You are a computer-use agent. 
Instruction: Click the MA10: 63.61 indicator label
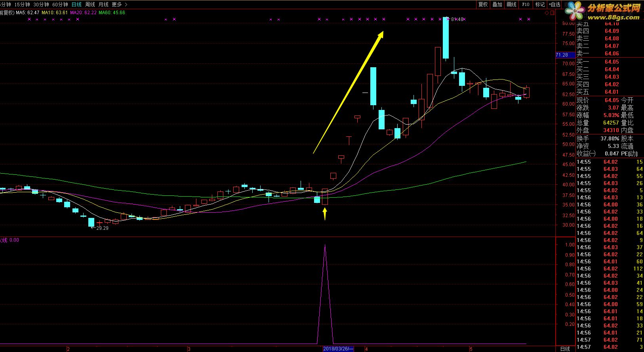coord(55,13)
